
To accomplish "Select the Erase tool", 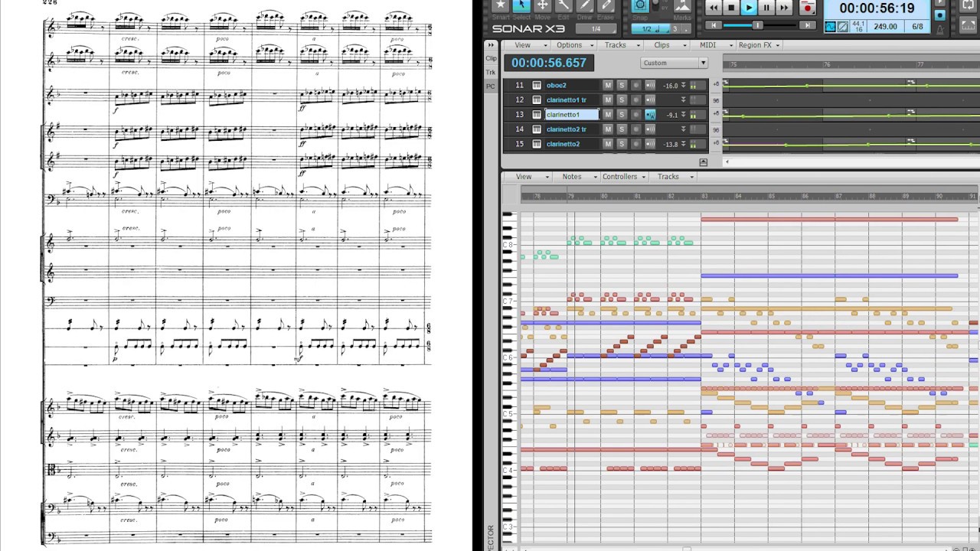I will pos(605,5).
